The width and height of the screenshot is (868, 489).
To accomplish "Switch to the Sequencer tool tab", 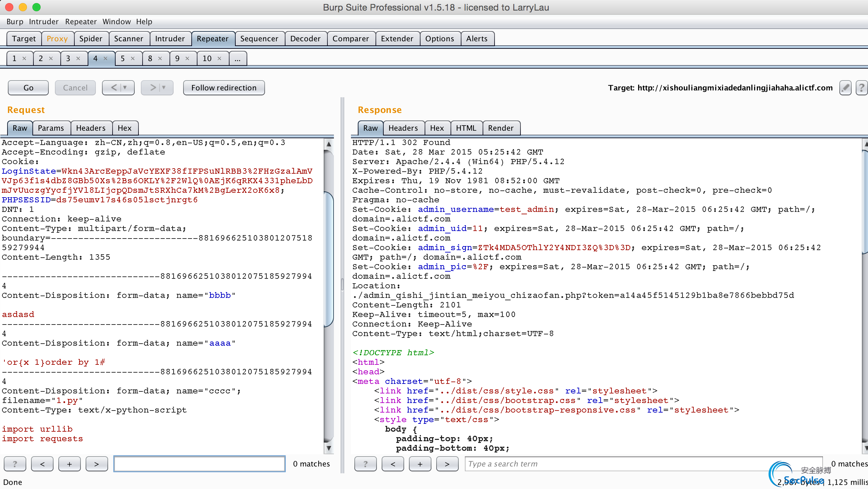I will click(x=259, y=39).
